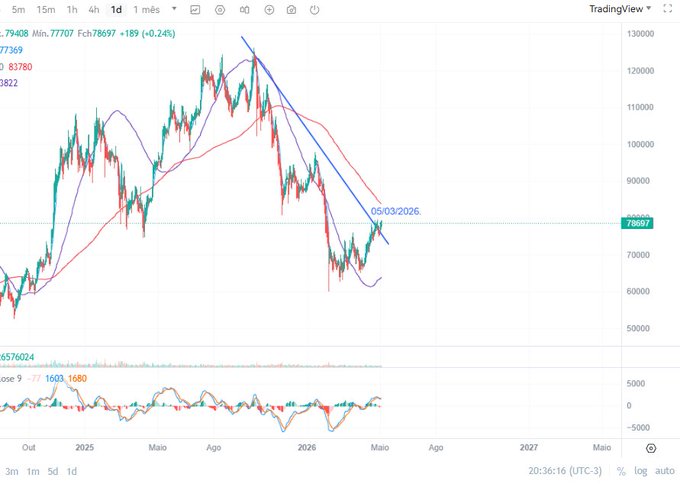
Task: Toggle percent scale button
Action: coord(621,471)
